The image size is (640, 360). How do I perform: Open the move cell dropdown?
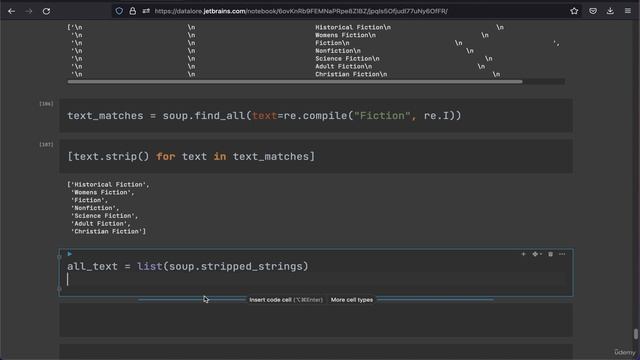[537, 254]
